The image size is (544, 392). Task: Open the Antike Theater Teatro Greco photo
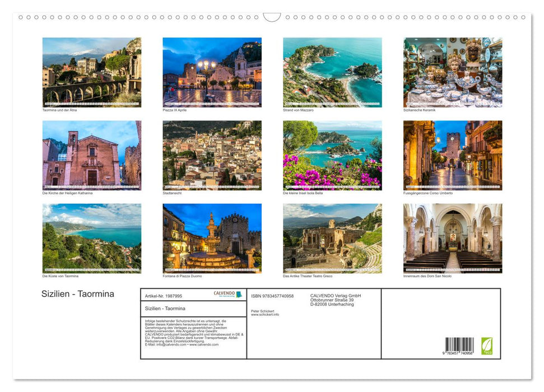[x=332, y=238]
